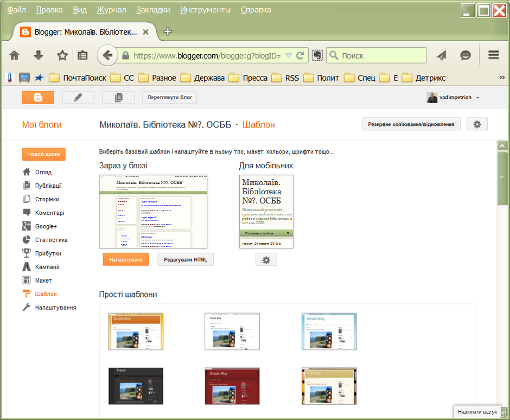The width and height of the screenshot is (510, 420).
Task: Open the Держава bookmark folder
Action: point(202,78)
